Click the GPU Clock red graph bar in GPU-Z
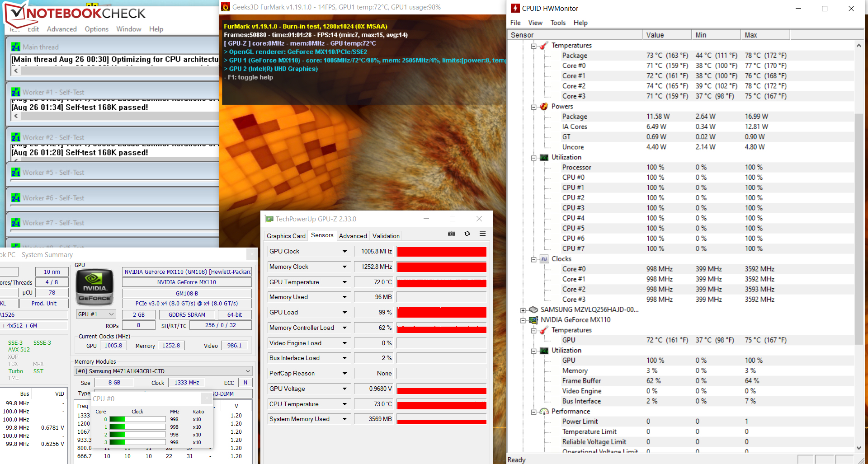The width and height of the screenshot is (868, 464). (x=442, y=252)
